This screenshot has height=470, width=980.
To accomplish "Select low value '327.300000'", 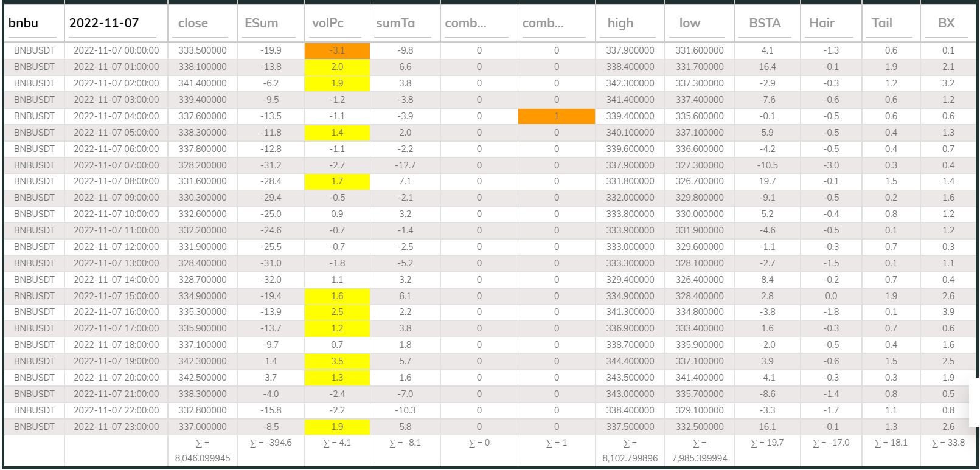I will tap(700, 165).
